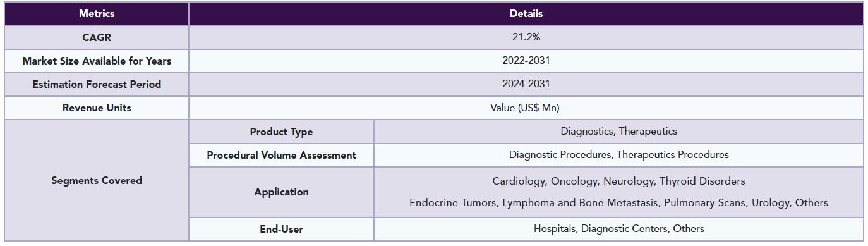Click Diagnostics, Therapeutics cell
The height and width of the screenshot is (246, 868).
pyautogui.click(x=618, y=132)
